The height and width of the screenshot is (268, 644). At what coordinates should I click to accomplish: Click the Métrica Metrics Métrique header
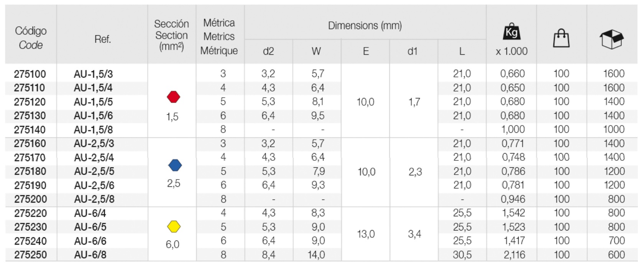coord(219,37)
